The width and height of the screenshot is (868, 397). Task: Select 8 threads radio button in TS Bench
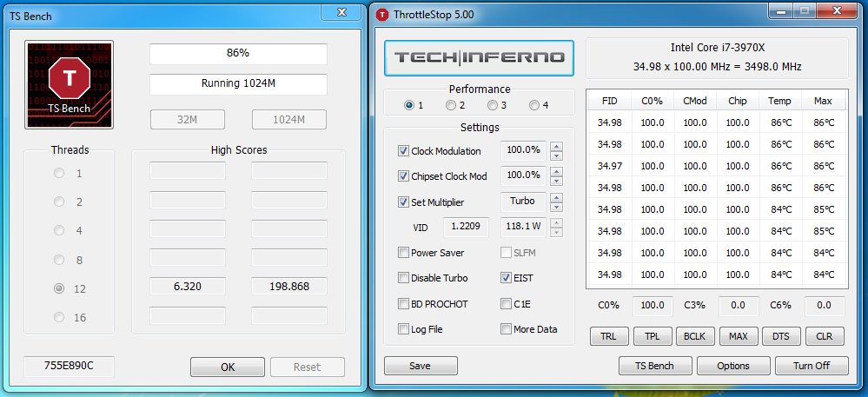click(59, 260)
